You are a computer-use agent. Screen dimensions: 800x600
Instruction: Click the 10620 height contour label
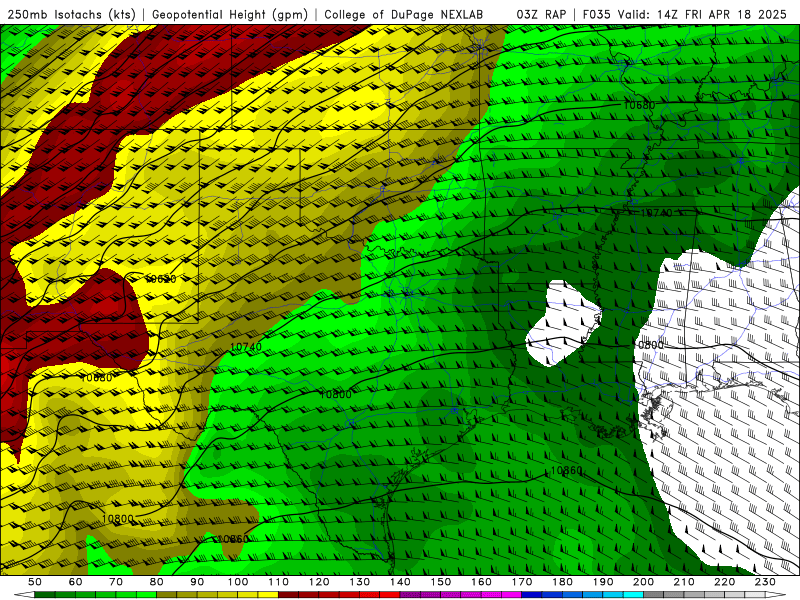point(161,279)
